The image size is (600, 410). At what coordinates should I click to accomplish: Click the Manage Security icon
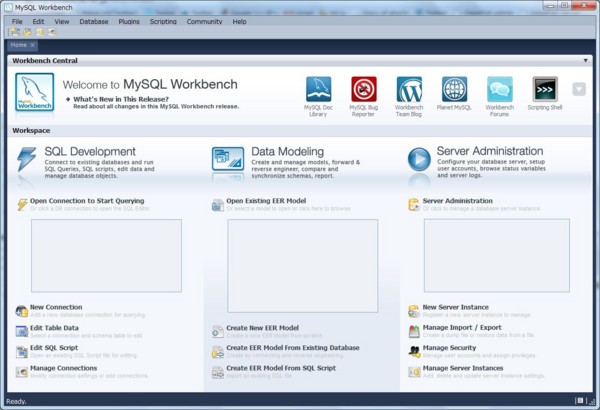coord(414,351)
